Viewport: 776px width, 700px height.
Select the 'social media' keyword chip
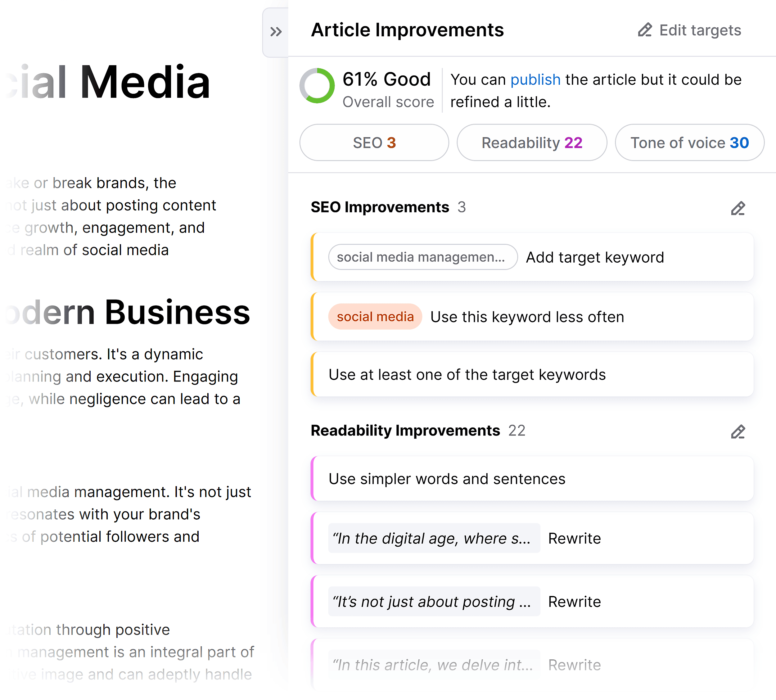[x=375, y=316]
